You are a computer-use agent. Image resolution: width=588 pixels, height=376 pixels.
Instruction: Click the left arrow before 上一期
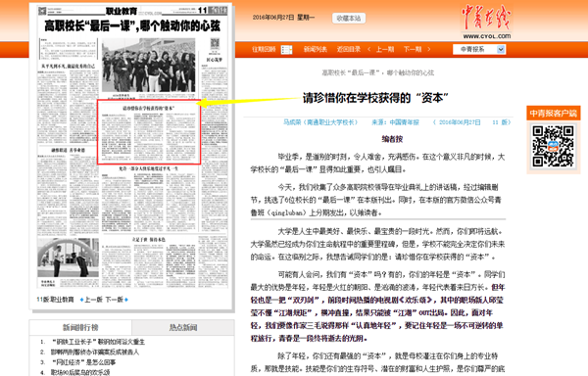coord(369,49)
